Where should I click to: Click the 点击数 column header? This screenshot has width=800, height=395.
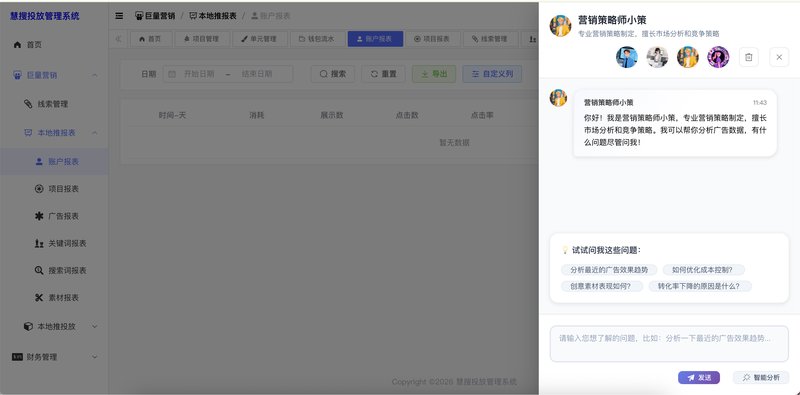[x=407, y=115]
